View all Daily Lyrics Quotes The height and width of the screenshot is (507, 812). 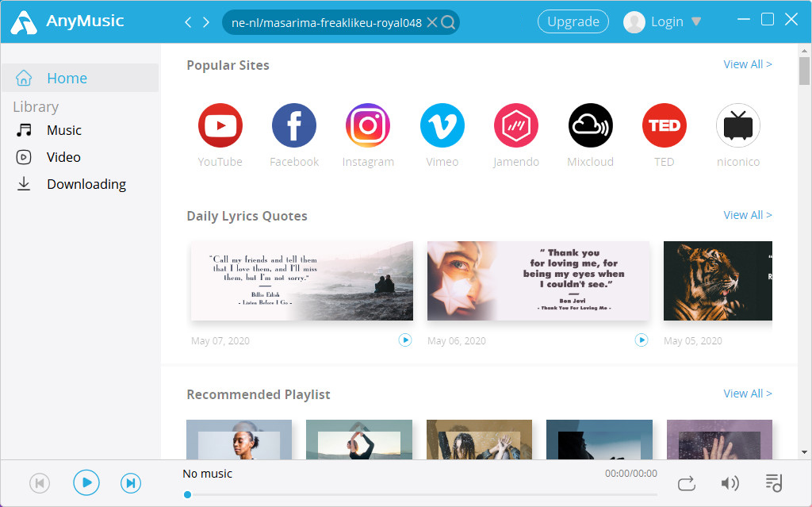coord(747,215)
